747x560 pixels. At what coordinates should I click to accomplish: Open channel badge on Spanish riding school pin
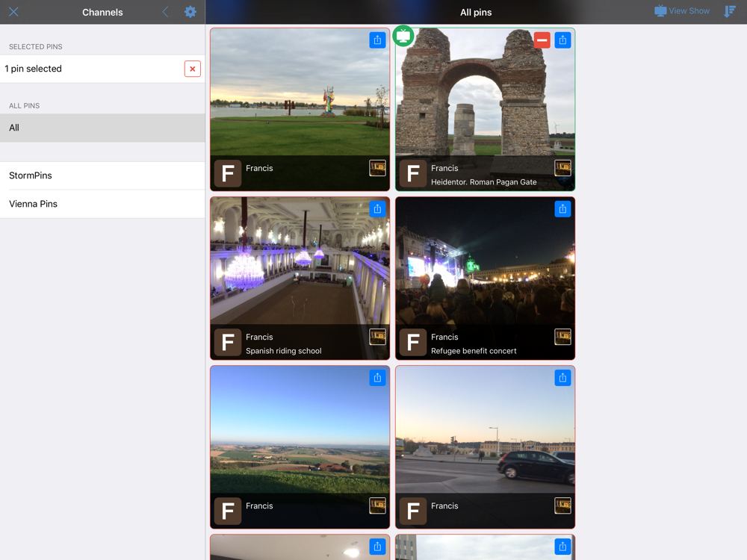pyautogui.click(x=377, y=337)
